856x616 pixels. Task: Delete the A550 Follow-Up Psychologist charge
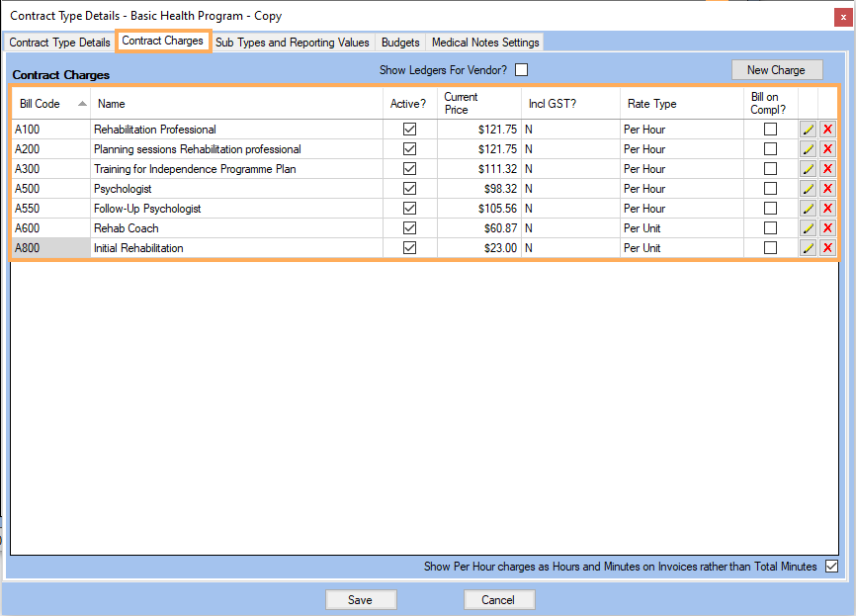click(827, 208)
